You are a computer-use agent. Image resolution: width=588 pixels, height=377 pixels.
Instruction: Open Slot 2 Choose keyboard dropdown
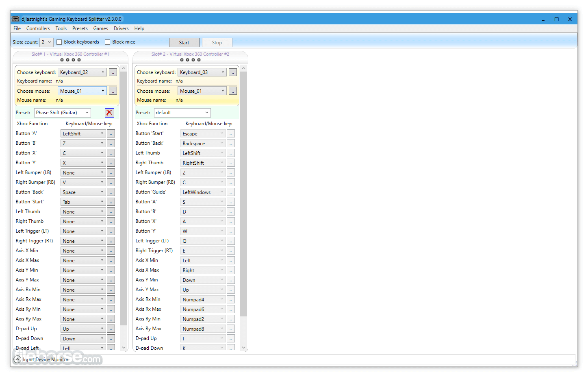[202, 72]
